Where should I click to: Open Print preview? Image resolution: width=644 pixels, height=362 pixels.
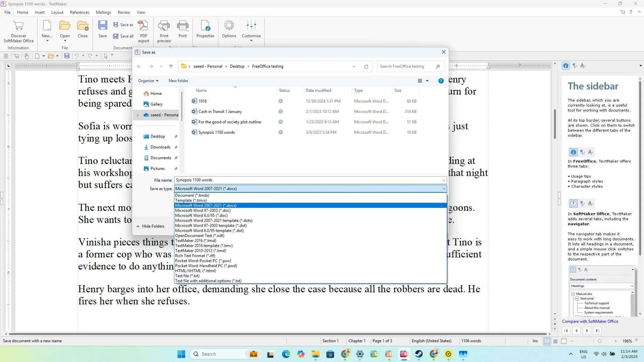tap(164, 31)
